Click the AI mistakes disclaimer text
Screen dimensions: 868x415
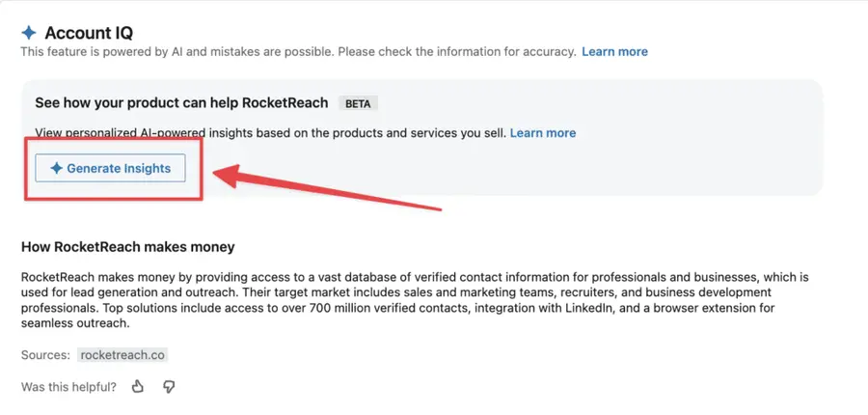[x=298, y=51]
